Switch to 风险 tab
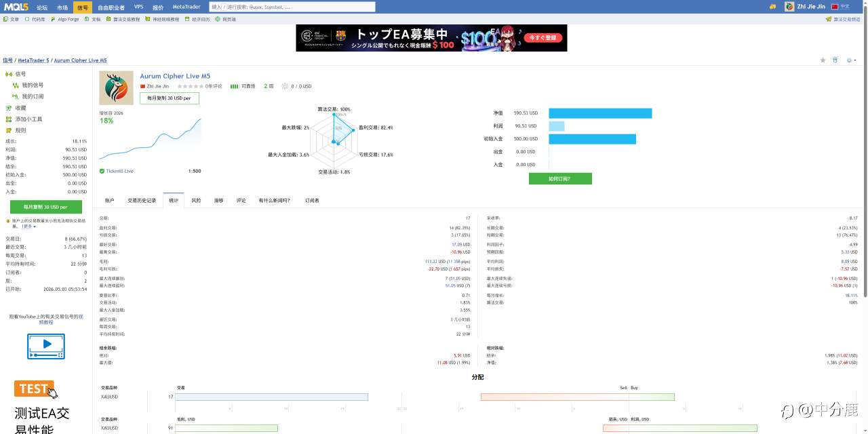Screen dimensions: 868x434 coord(196,201)
